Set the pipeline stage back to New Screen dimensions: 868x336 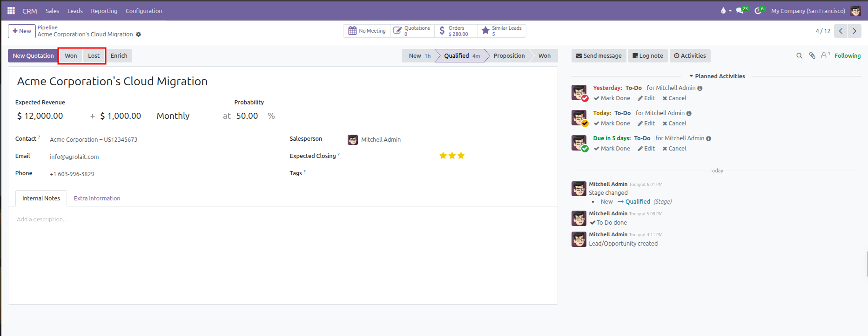tap(419, 56)
